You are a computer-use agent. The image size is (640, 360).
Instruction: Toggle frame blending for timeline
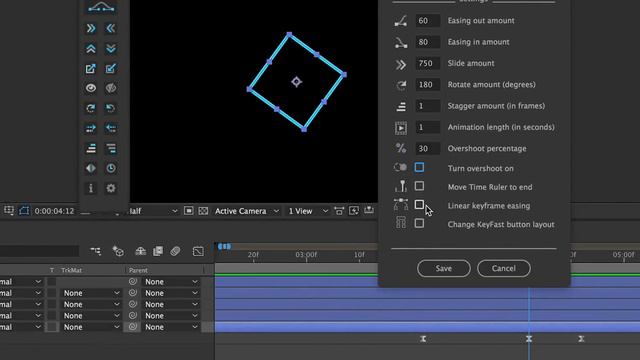click(x=158, y=251)
